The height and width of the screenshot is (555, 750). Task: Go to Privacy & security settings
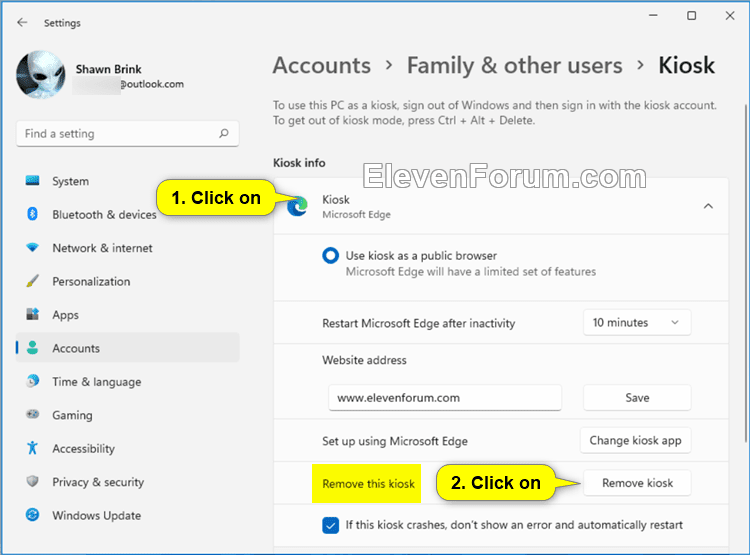(127, 482)
